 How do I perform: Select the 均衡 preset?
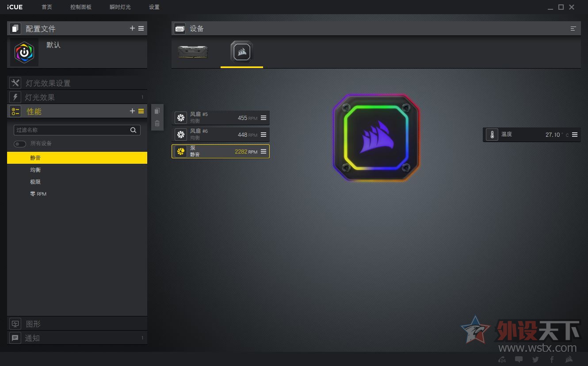[77, 170]
